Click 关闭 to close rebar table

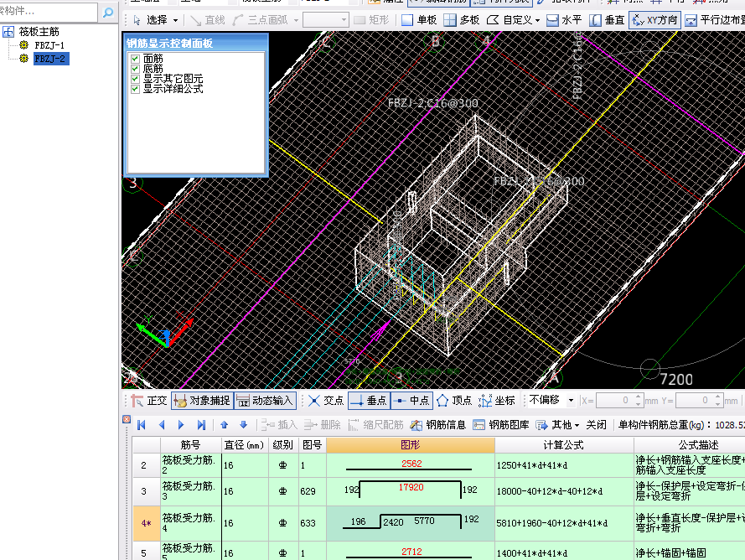pos(597,425)
